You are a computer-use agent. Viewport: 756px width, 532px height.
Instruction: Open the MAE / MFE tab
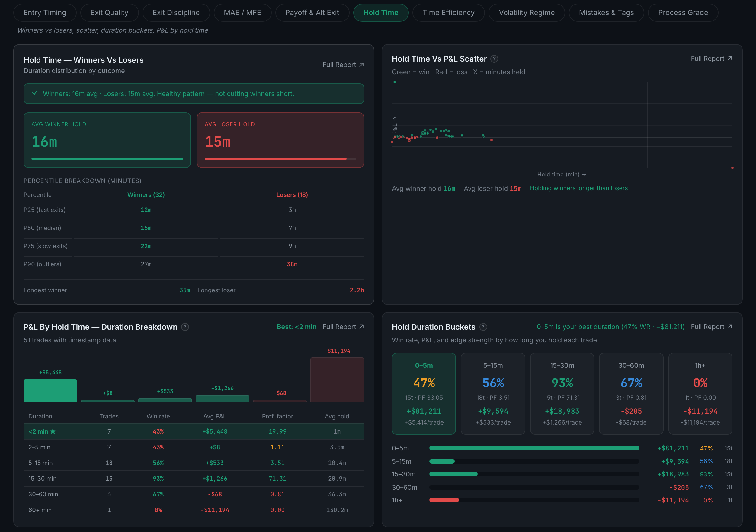point(242,12)
